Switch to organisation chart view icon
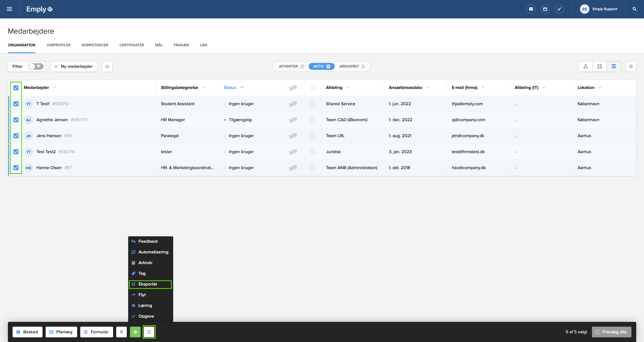 coord(586,66)
